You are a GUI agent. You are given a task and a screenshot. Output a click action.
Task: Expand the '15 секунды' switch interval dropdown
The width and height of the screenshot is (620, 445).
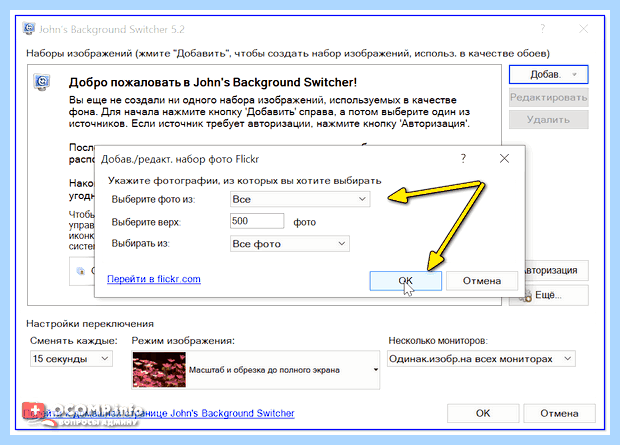[71, 359]
